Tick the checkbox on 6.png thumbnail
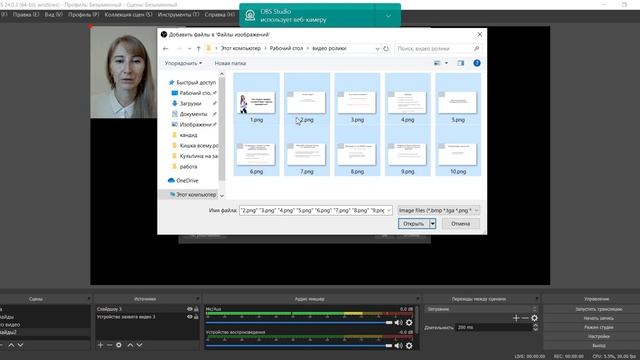 240,146
